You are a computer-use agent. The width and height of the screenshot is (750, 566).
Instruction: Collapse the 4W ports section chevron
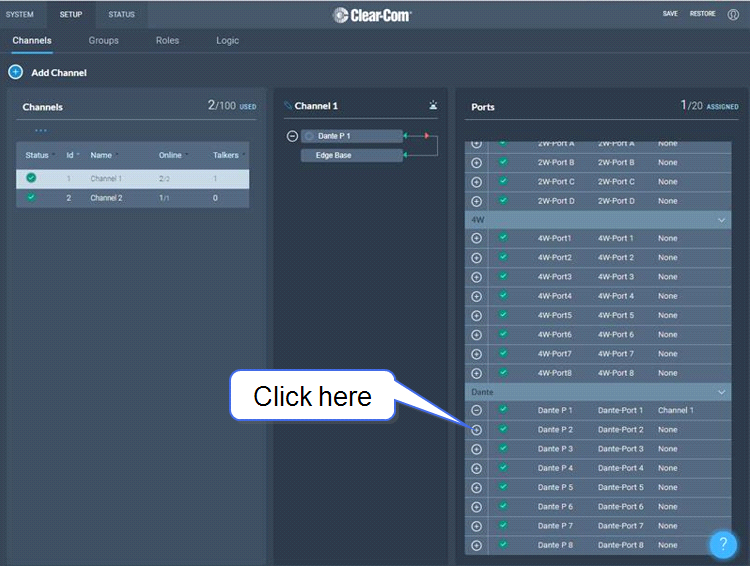(721, 219)
